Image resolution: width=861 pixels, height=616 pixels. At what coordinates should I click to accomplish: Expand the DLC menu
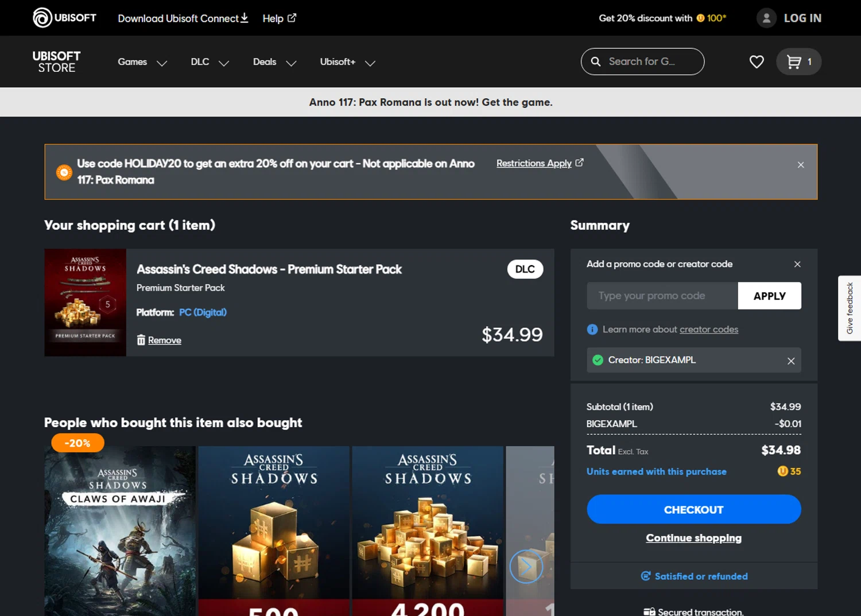click(x=210, y=62)
